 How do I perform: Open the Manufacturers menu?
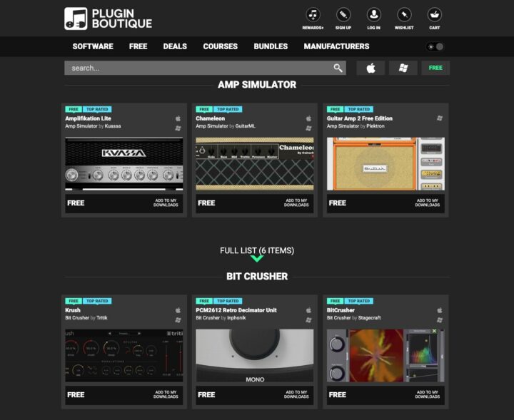tap(336, 46)
